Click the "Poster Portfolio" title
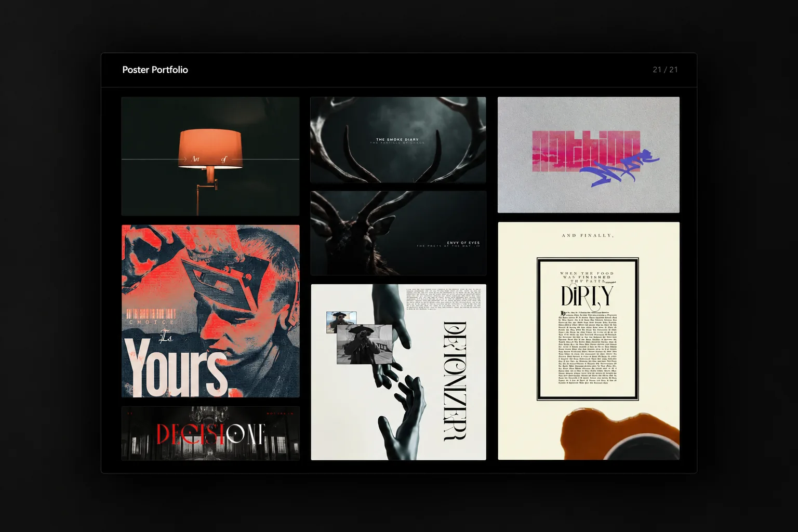The width and height of the screenshot is (798, 532). [x=155, y=70]
